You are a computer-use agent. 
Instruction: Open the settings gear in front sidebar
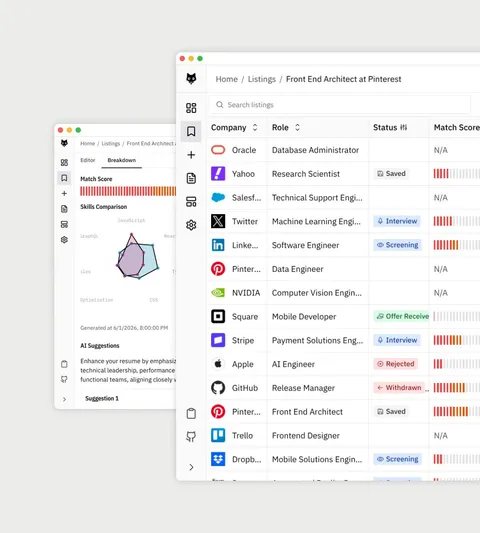click(x=191, y=225)
